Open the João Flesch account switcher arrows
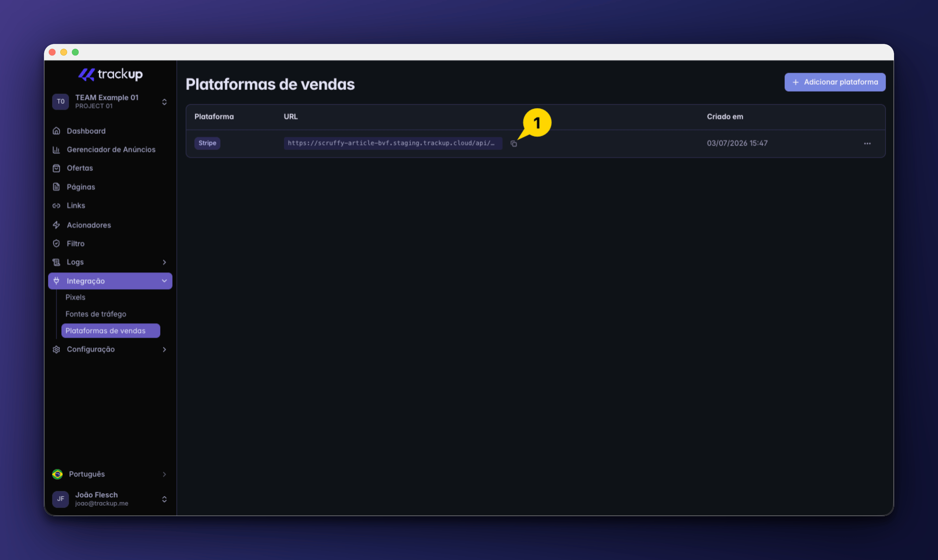This screenshot has width=938, height=560. (164, 499)
